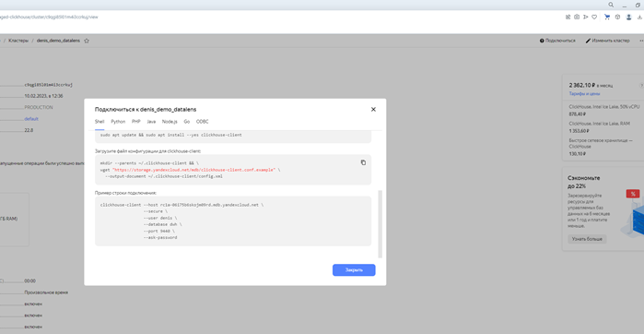Click the clickhouse-client --host line
644x334 pixels.
click(181, 205)
